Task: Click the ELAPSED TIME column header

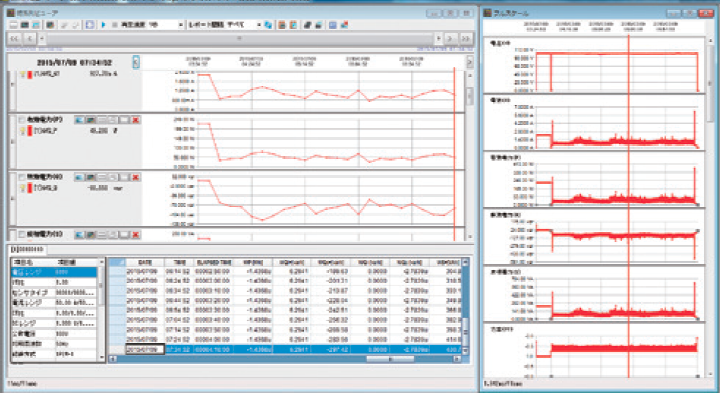Action: 213,262
